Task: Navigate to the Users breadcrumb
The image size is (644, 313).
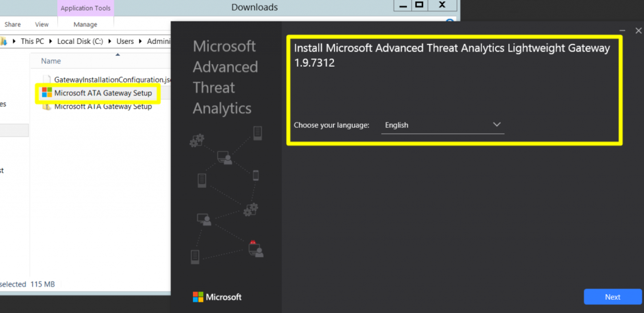Action: 125,41
